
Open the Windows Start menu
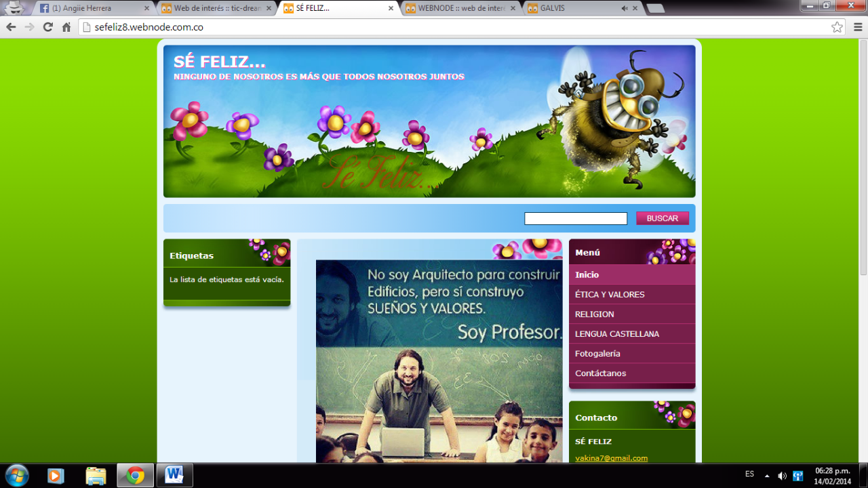point(16,475)
